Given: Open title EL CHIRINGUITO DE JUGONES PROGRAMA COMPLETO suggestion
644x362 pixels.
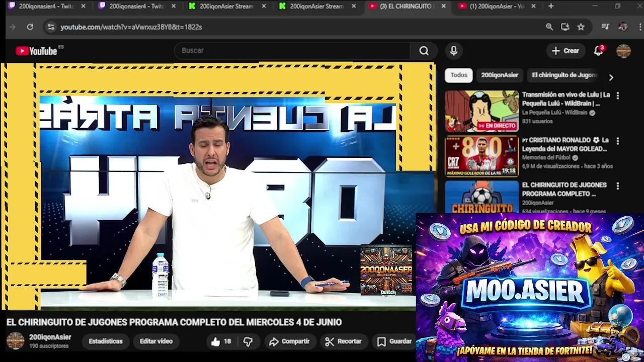Looking at the screenshot, I should click(565, 190).
